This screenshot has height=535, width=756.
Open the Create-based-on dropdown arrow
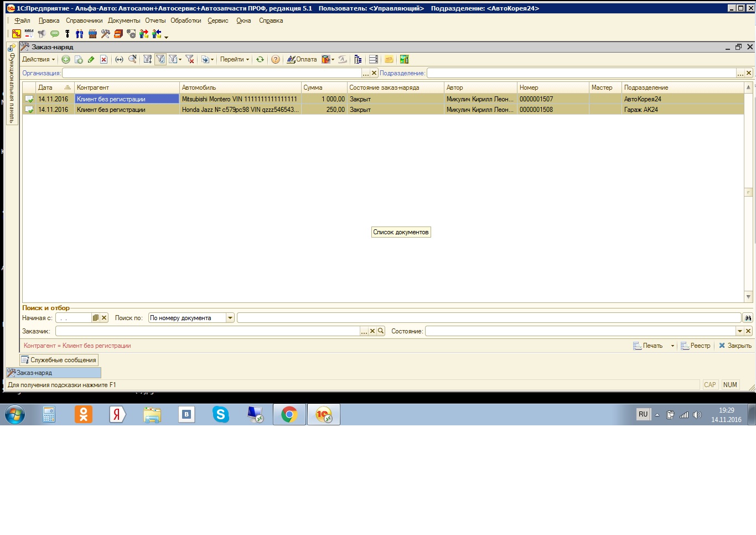212,59
